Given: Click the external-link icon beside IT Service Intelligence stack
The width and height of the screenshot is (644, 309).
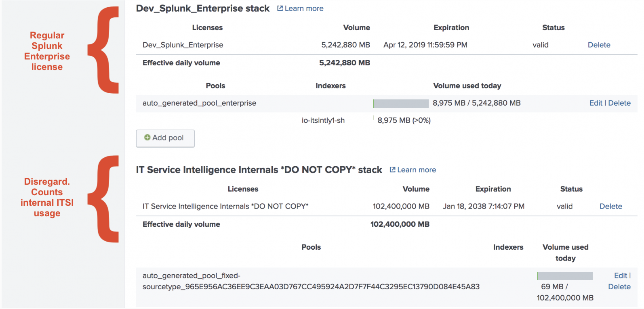Looking at the screenshot, I should 392,170.
